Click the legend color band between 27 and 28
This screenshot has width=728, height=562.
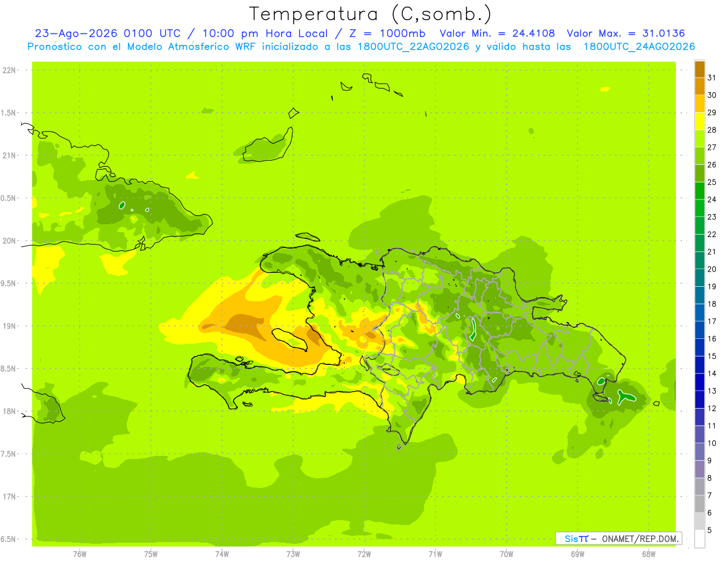699,139
